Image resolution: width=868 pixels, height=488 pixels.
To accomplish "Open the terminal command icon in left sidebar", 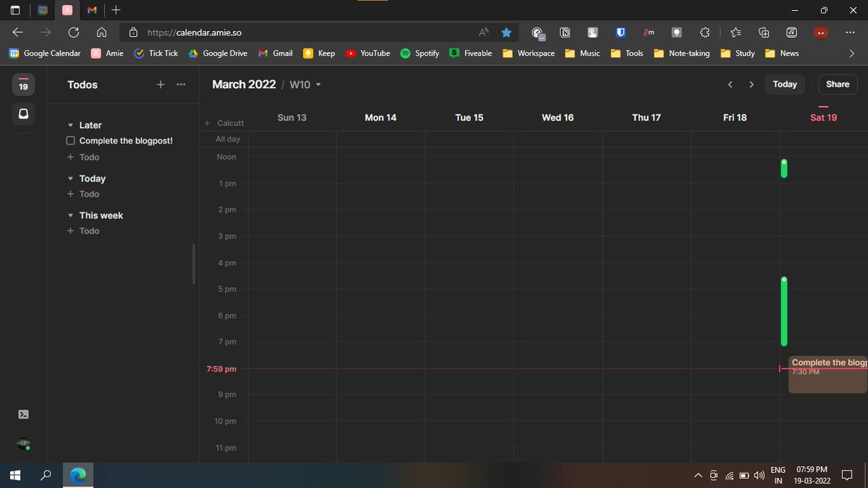I will tap(23, 414).
